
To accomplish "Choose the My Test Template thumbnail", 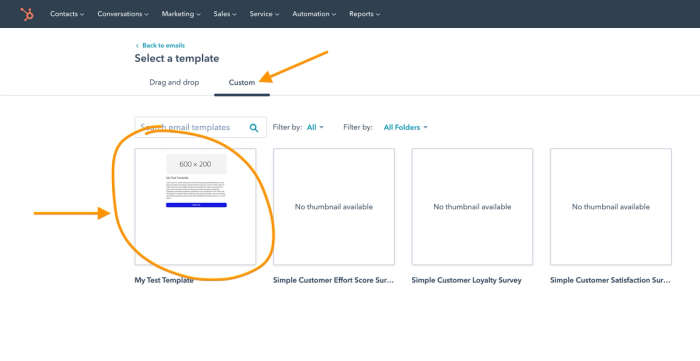I will (196, 207).
